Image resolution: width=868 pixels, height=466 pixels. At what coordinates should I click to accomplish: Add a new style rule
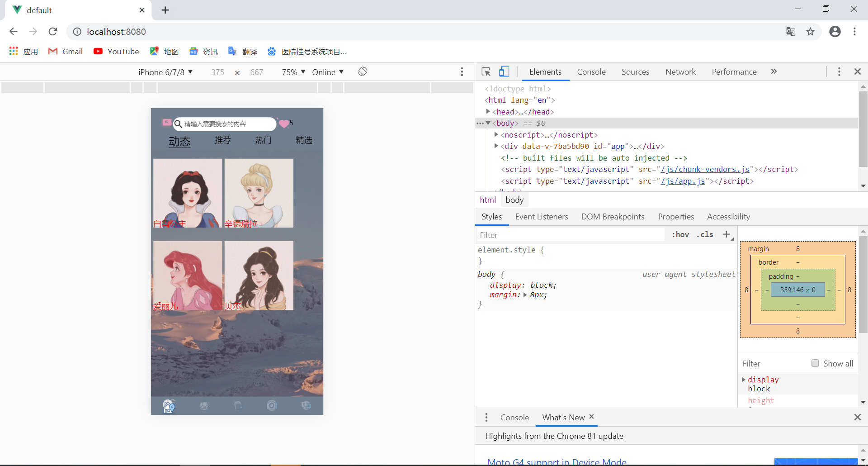click(x=726, y=234)
